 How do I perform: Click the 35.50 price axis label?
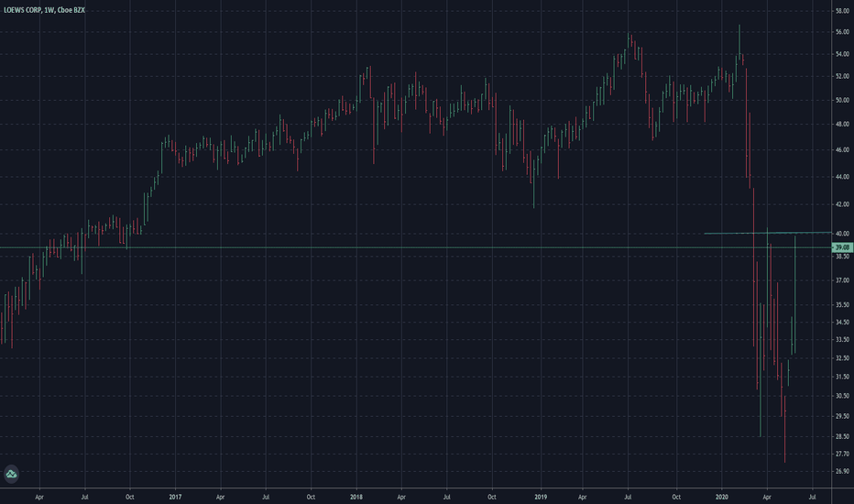point(842,305)
